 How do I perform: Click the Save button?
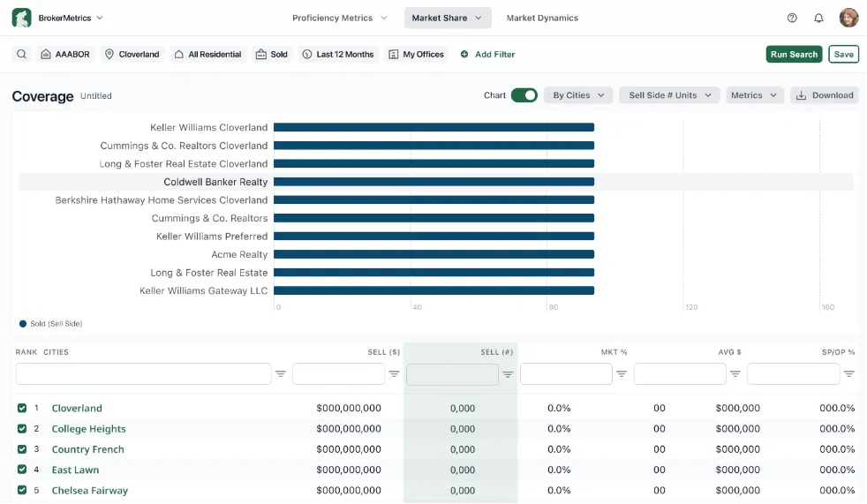[844, 54]
